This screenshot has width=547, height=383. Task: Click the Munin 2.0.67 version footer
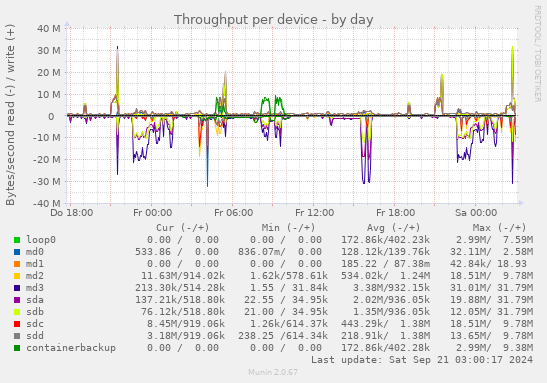pyautogui.click(x=273, y=372)
